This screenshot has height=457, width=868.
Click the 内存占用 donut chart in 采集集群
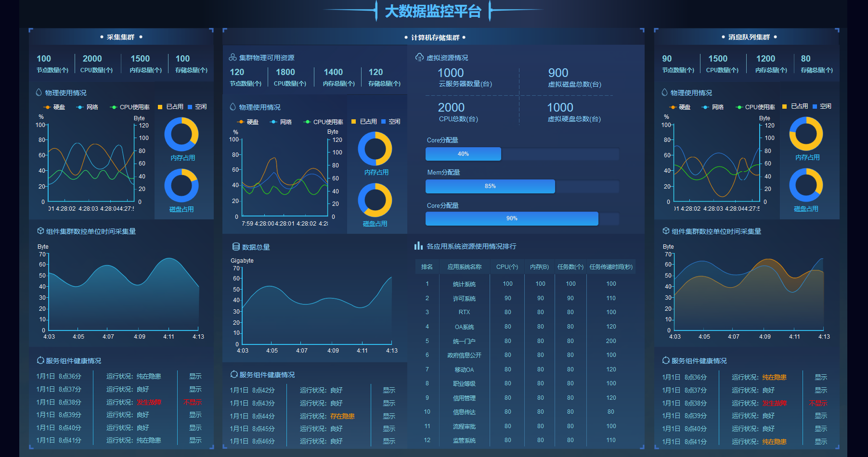pyautogui.click(x=181, y=134)
